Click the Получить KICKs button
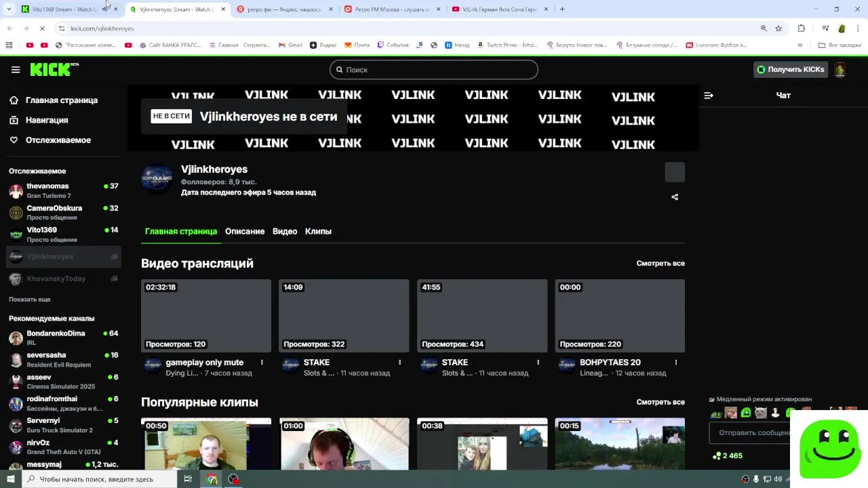868x488 pixels. 791,70
